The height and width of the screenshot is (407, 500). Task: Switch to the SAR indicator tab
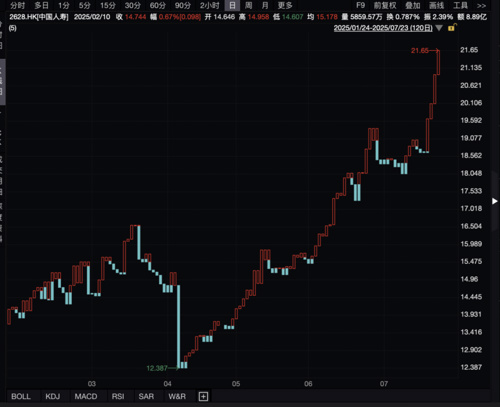pyautogui.click(x=146, y=396)
